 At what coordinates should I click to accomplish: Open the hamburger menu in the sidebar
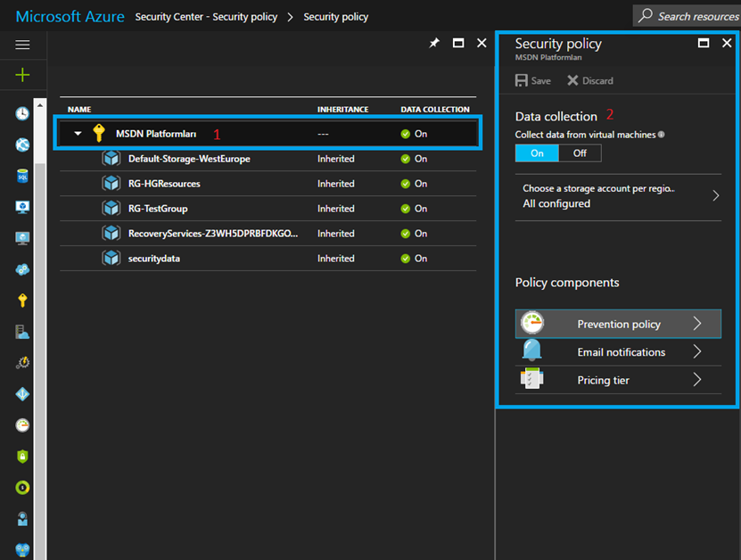(22, 45)
